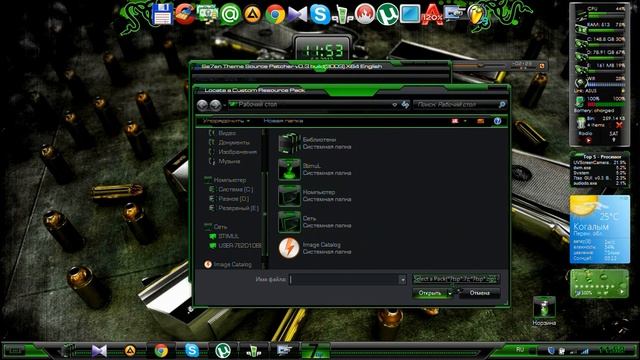The image size is (640, 360).
Task: Open the money app icon in top dock
Action: click(x=208, y=13)
